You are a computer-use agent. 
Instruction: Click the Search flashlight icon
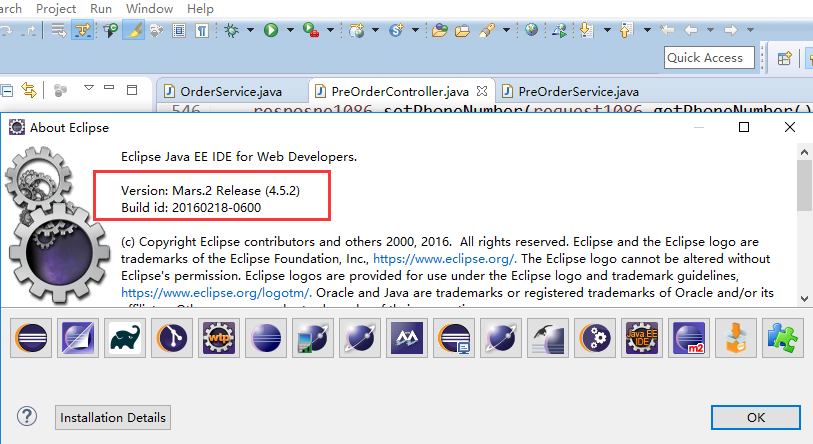pyautogui.click(x=486, y=31)
